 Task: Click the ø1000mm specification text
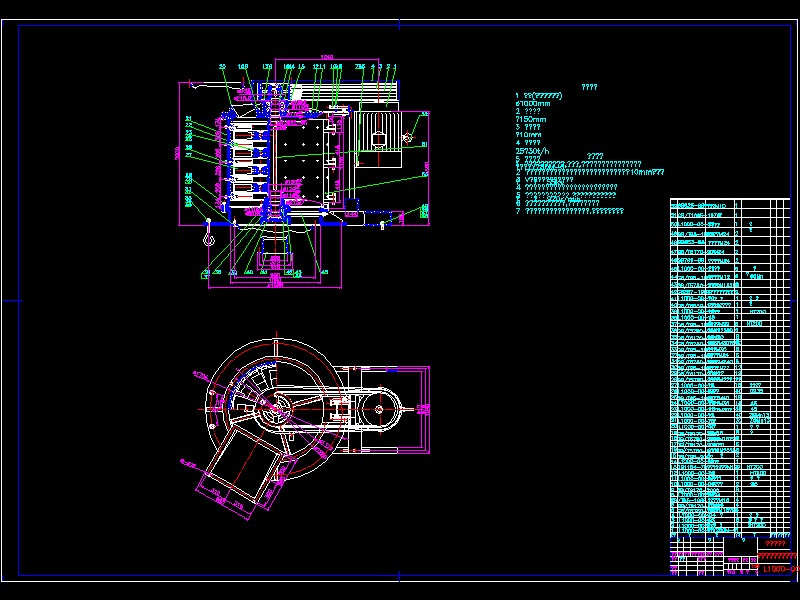[x=533, y=104]
